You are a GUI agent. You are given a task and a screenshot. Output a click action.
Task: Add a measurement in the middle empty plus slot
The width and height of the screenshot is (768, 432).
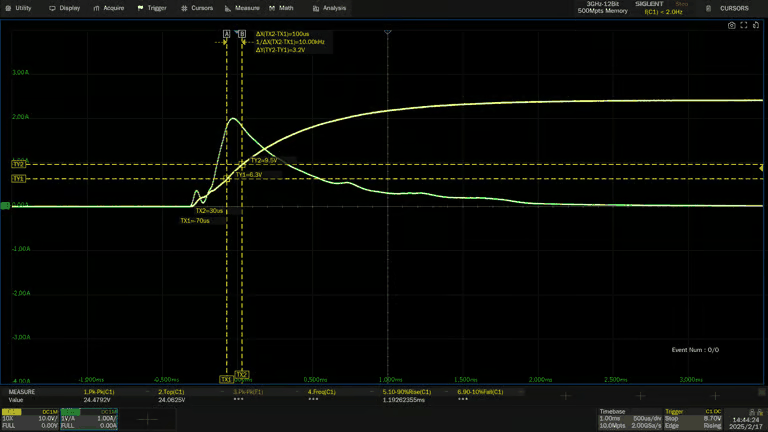tap(640, 396)
